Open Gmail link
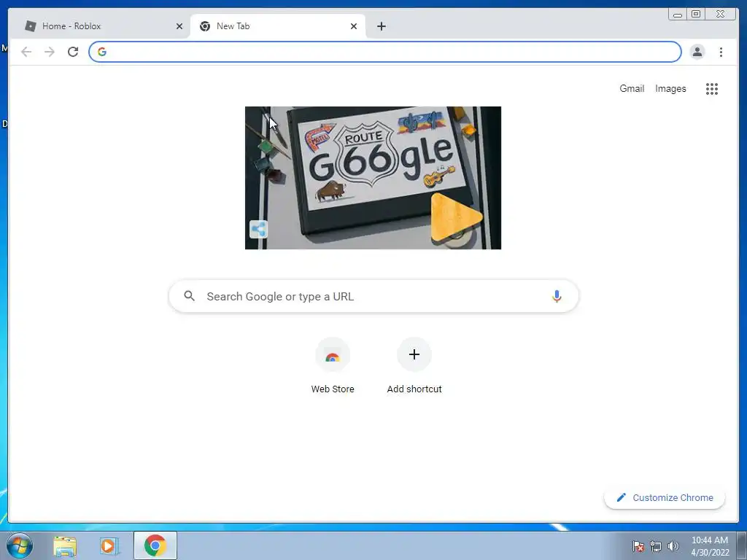 632,88
